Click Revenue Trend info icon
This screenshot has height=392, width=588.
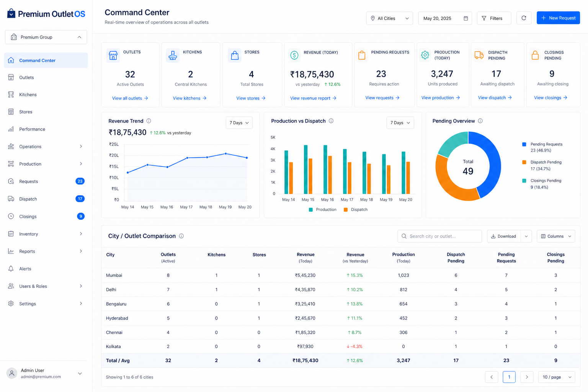[149, 121]
